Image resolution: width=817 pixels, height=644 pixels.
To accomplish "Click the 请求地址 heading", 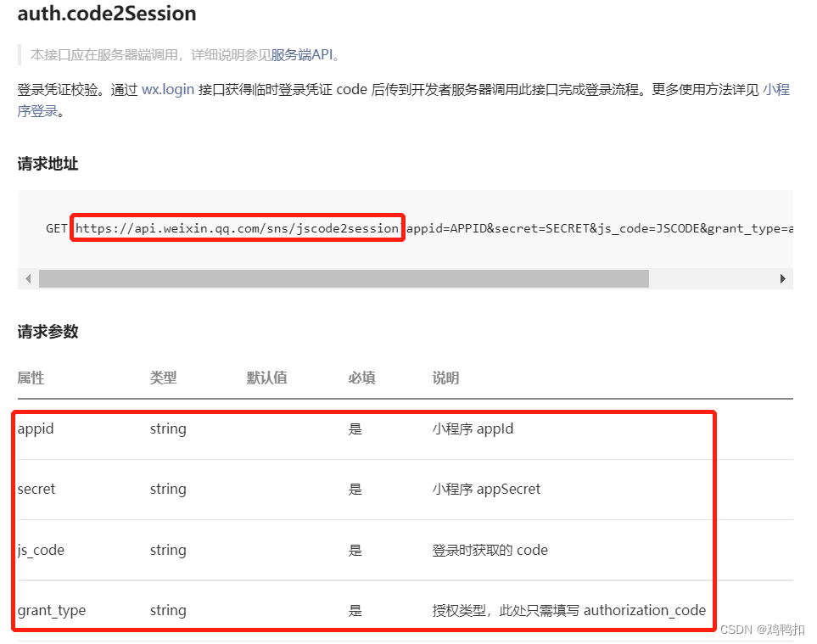I will [x=48, y=164].
